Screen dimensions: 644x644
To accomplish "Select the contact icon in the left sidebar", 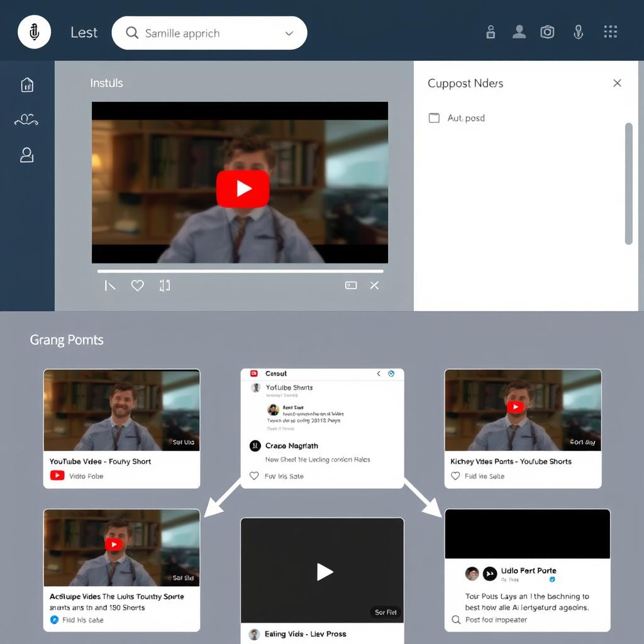I will [26, 155].
